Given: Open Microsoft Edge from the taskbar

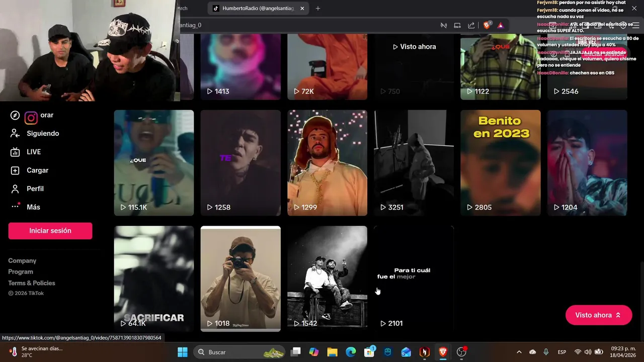Looking at the screenshot, I should [x=351, y=352].
